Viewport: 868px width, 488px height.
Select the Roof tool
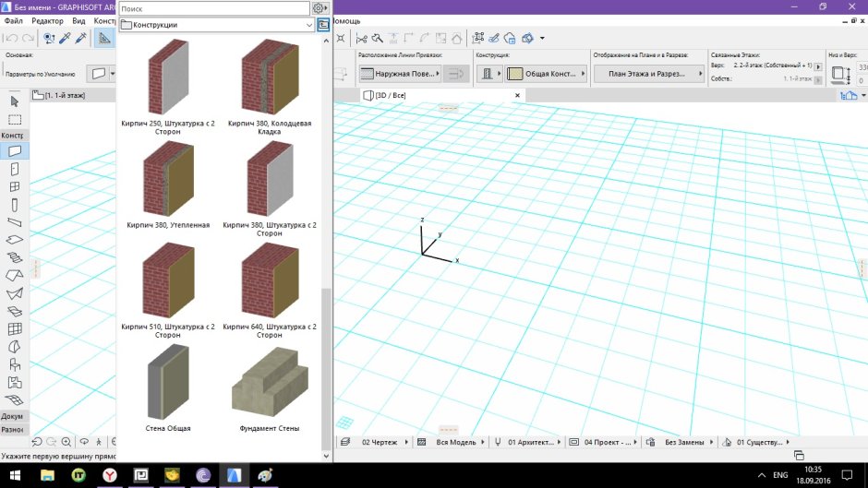15,276
